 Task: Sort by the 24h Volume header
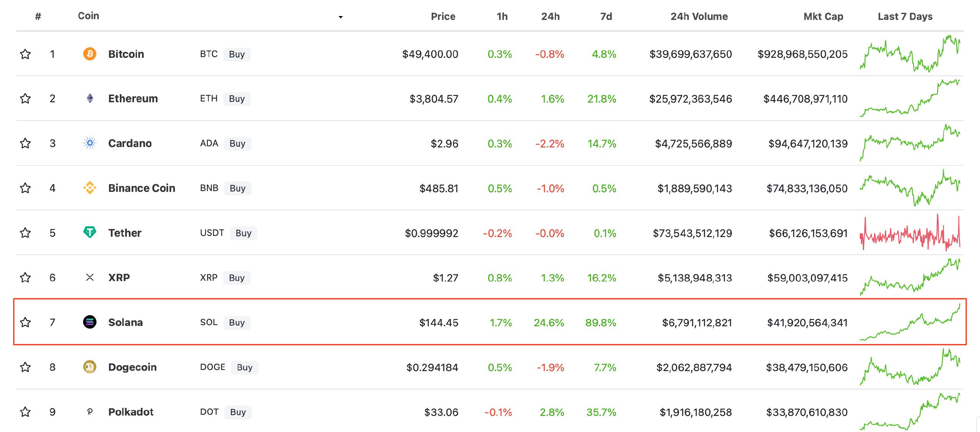pyautogui.click(x=699, y=16)
